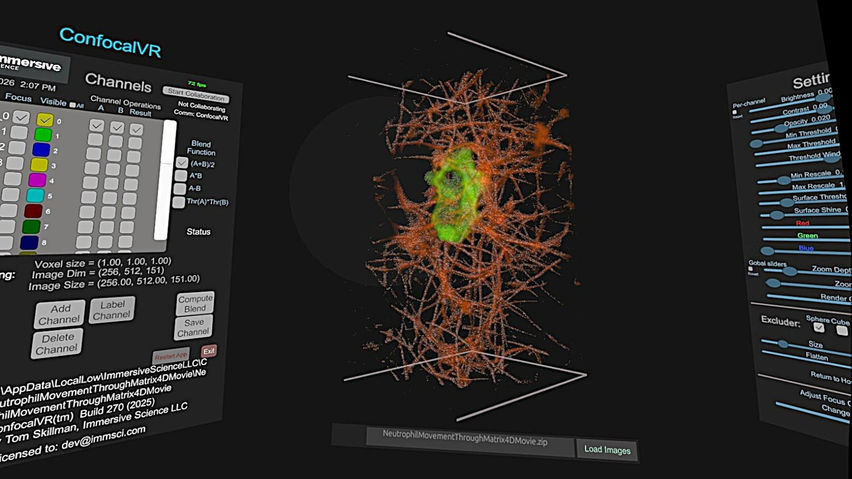The height and width of the screenshot is (479, 852).
Task: Click the Max Threshold slider
Action: click(x=795, y=150)
